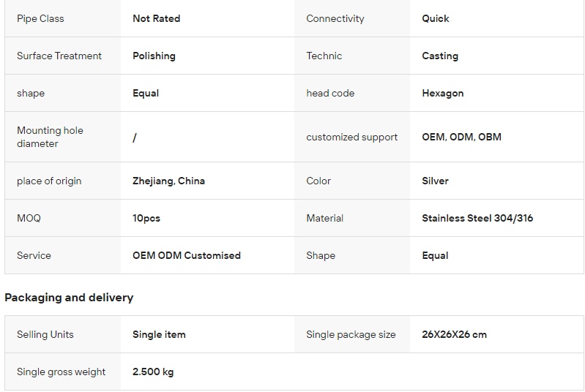585x392 pixels.
Task: Select the "Stainless Steel 304/316" material value
Action: tap(477, 218)
